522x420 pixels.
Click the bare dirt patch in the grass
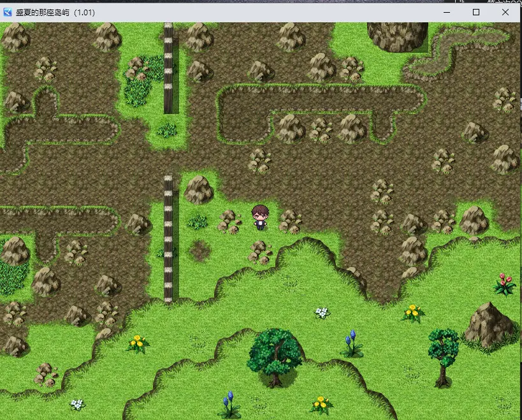(x=199, y=250)
